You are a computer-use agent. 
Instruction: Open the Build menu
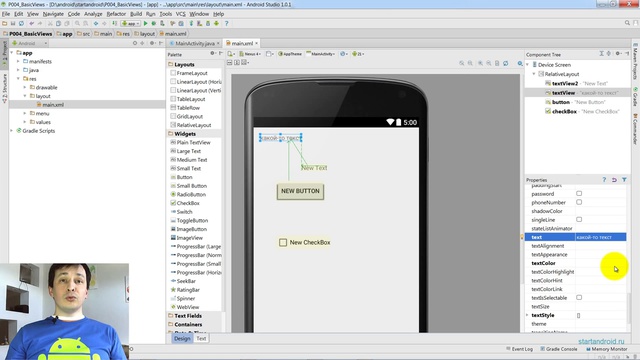(x=136, y=14)
